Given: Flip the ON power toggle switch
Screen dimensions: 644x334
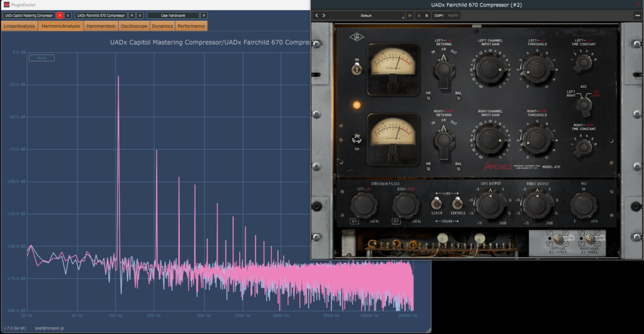Looking at the screenshot, I should (x=357, y=69).
